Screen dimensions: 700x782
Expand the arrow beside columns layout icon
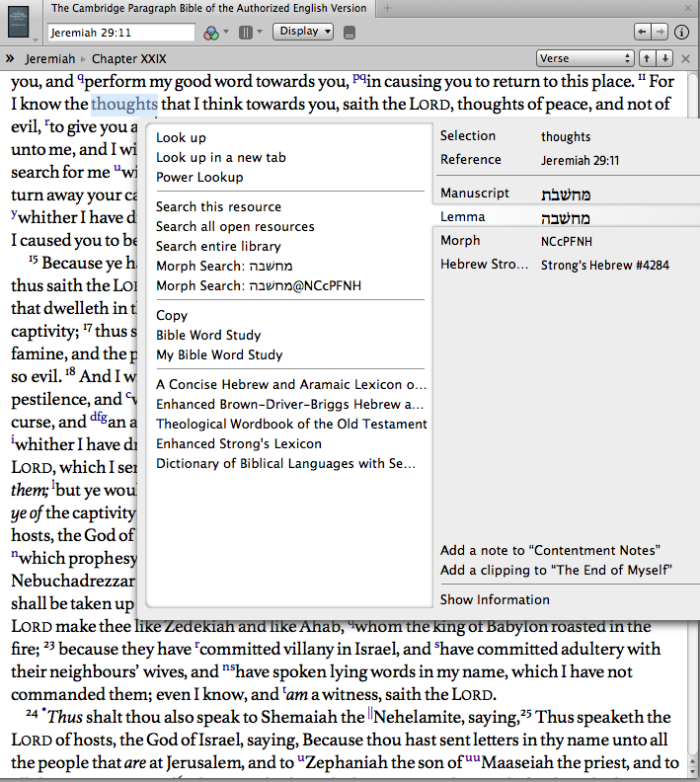[x=260, y=32]
